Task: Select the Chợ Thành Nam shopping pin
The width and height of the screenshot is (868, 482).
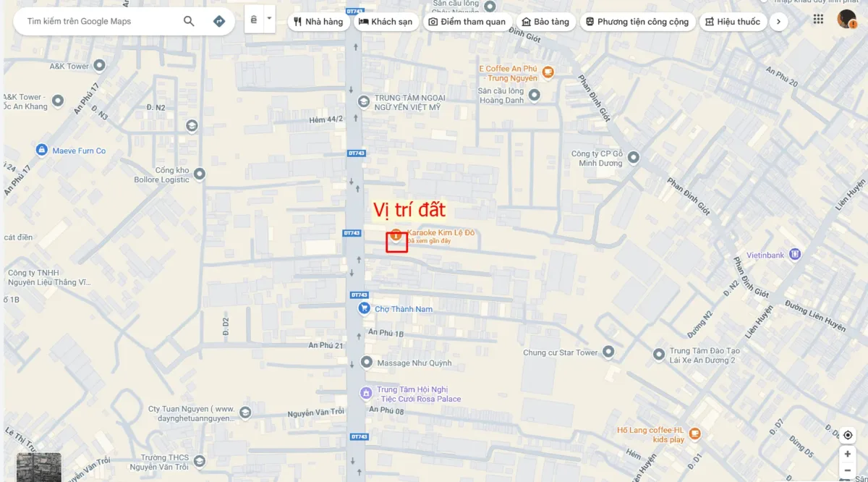Action: (x=364, y=308)
